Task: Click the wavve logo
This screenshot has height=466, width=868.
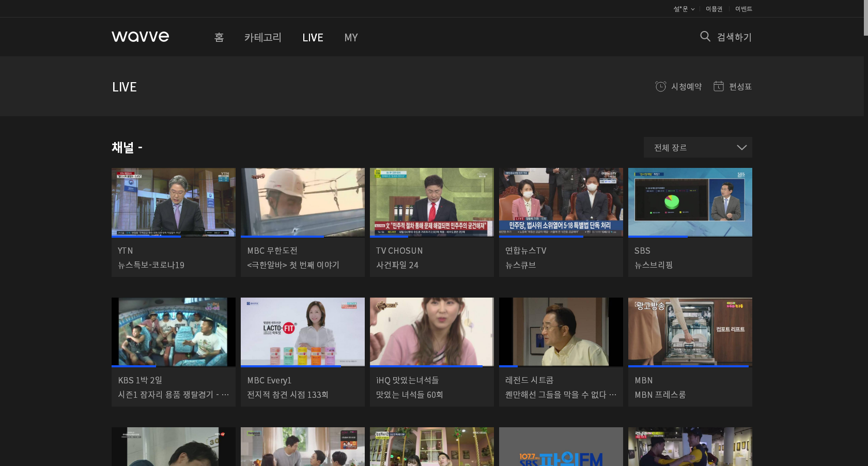Action: click(x=140, y=37)
